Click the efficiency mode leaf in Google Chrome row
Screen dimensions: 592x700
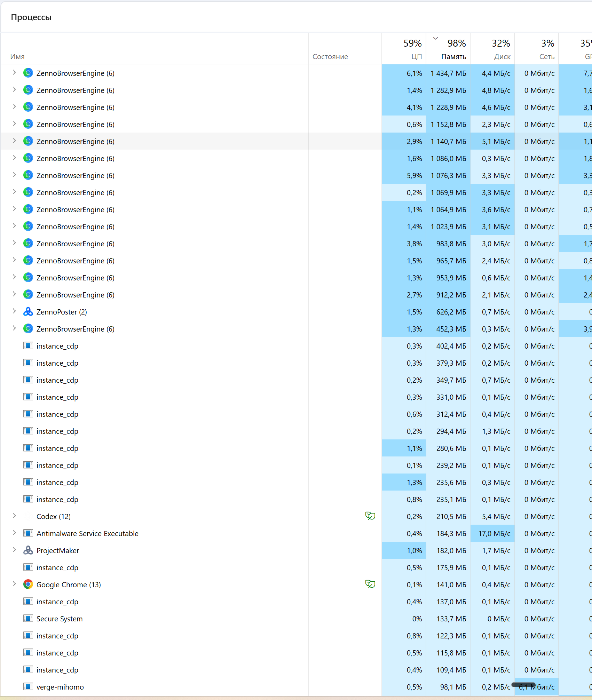tap(370, 584)
